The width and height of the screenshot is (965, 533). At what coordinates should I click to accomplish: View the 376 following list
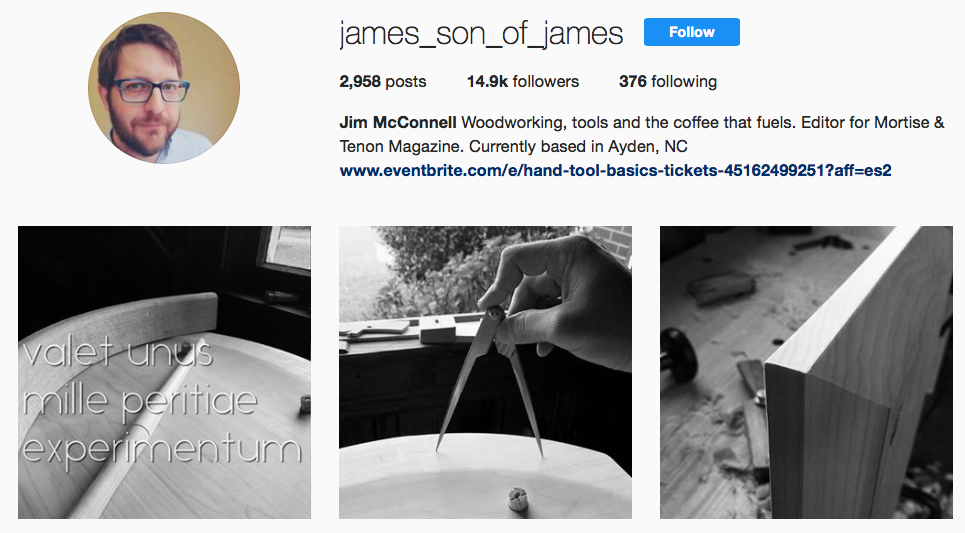click(668, 81)
